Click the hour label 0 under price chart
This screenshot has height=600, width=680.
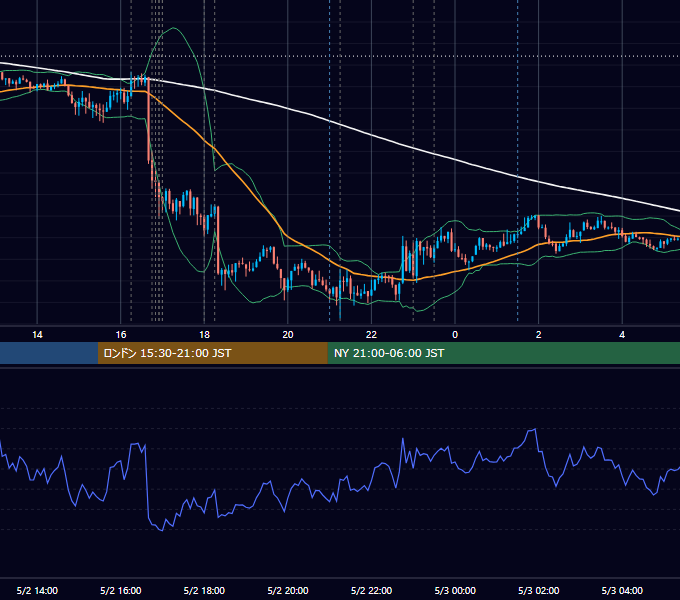click(455, 335)
